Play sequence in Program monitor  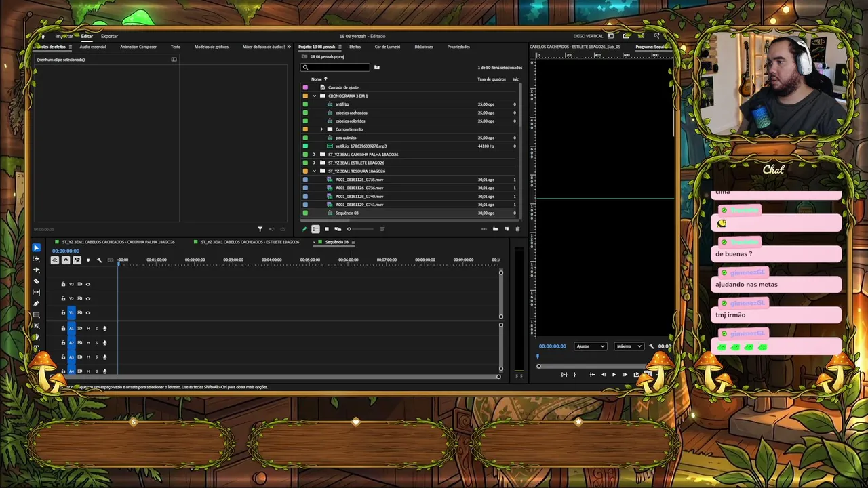[614, 374]
